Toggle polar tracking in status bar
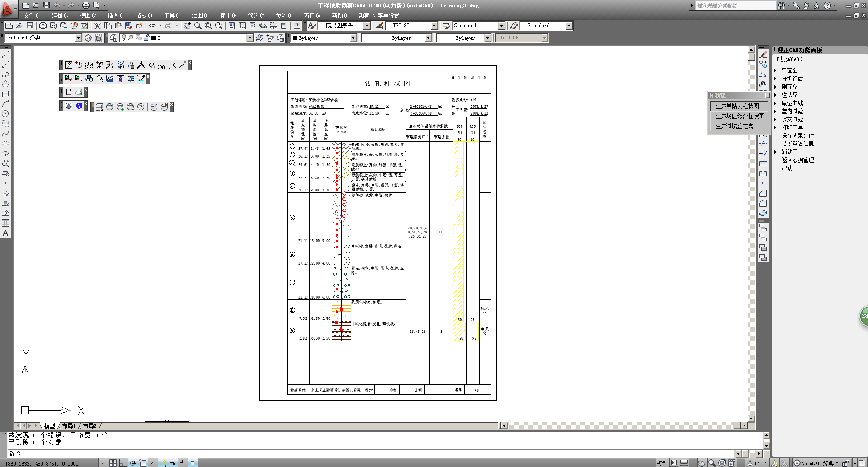This screenshot has height=467, width=868. (x=133, y=463)
